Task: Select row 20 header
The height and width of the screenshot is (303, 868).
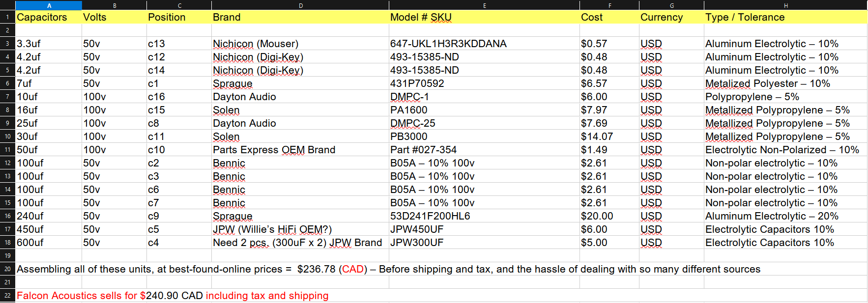Action: (7, 269)
